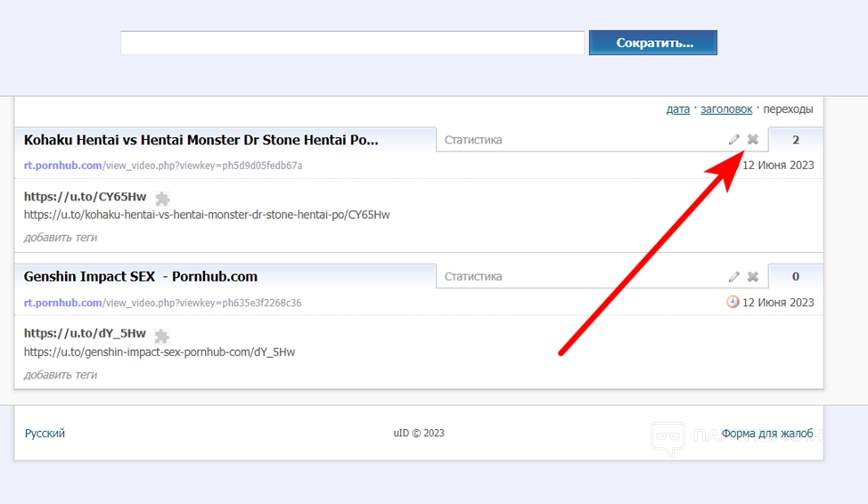Click the short link https://u.to/CY65Hw
The width and height of the screenshot is (868, 504).
pyautogui.click(x=85, y=197)
